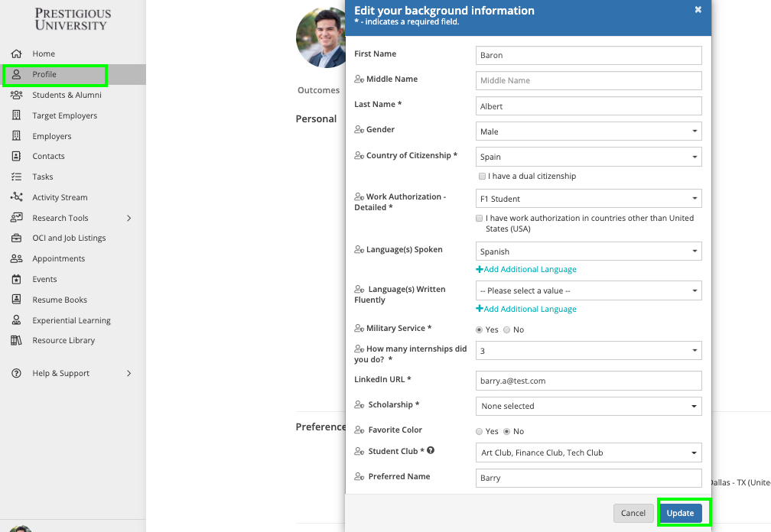Check the dual citizenship checkbox

tap(480, 177)
